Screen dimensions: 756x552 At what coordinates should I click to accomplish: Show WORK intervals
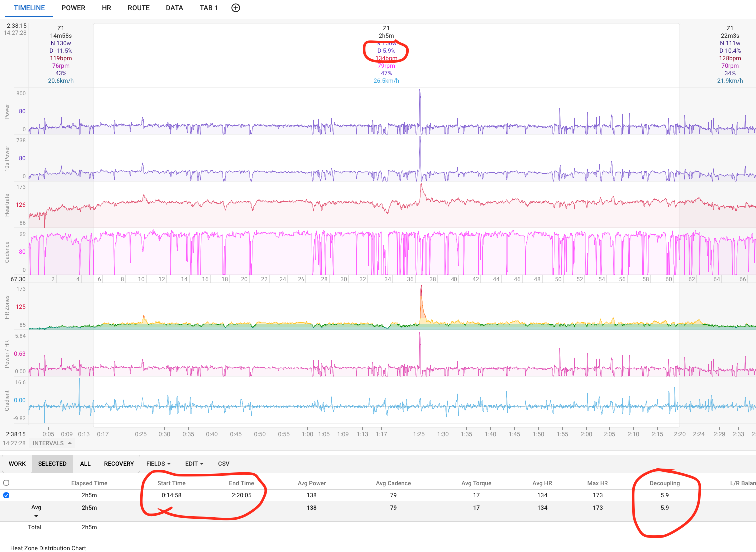pyautogui.click(x=17, y=464)
